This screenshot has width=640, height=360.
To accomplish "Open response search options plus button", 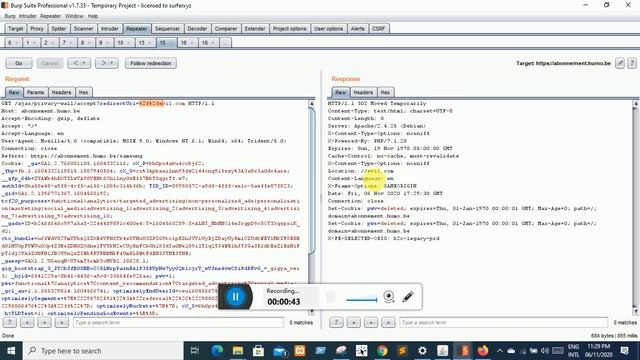I will coord(371,322).
